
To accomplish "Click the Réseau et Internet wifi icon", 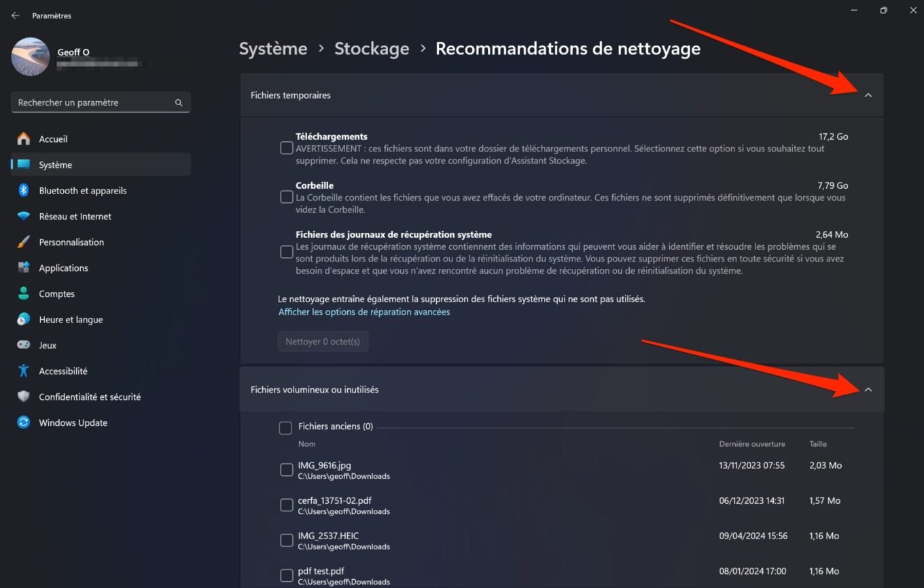I will 24,216.
